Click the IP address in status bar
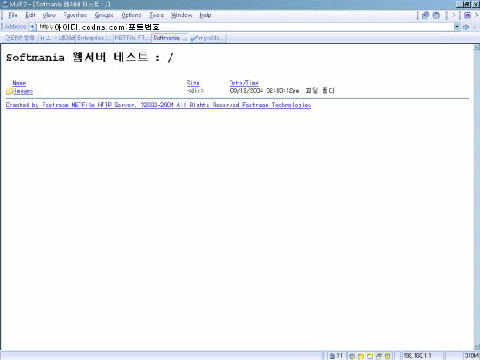This screenshot has width=480, height=360. pyautogui.click(x=418, y=356)
